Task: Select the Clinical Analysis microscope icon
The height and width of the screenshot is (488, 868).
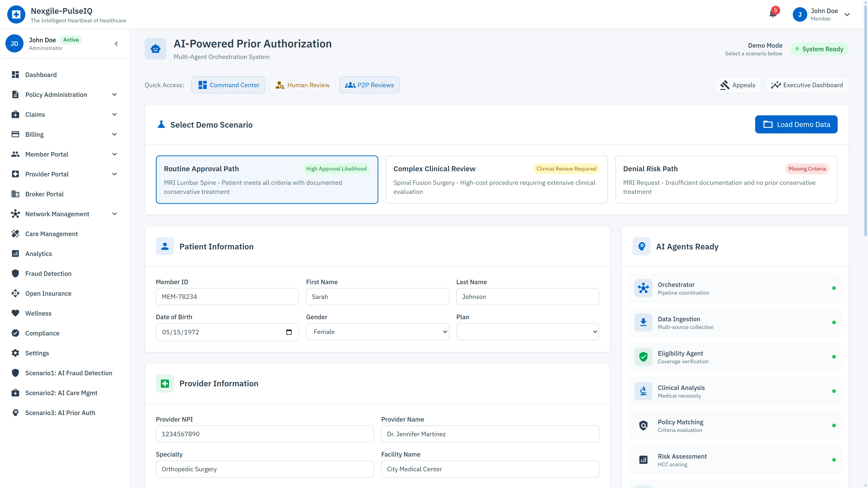Action: (x=643, y=391)
